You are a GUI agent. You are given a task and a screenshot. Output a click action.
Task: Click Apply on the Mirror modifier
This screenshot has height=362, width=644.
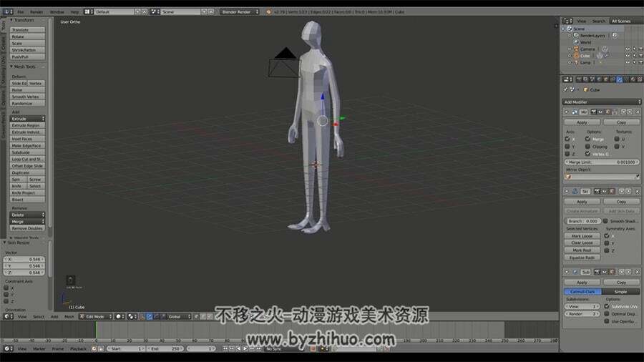coord(582,122)
